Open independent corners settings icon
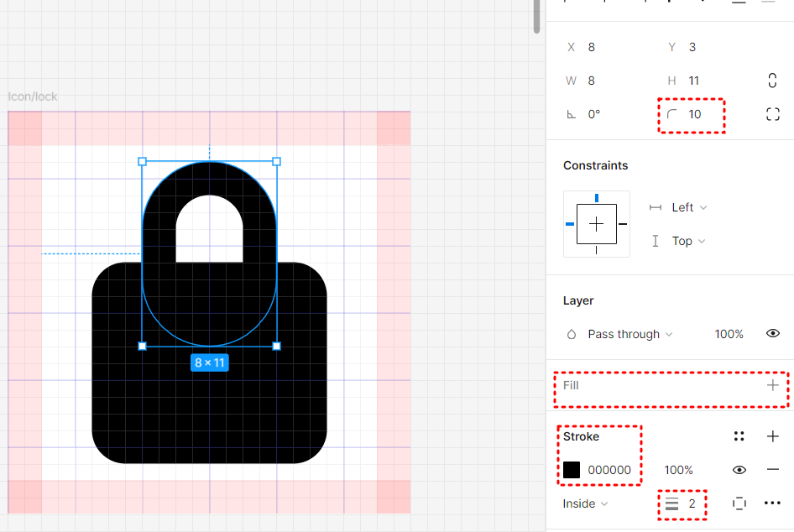The width and height of the screenshot is (794, 532). pyautogui.click(x=773, y=114)
